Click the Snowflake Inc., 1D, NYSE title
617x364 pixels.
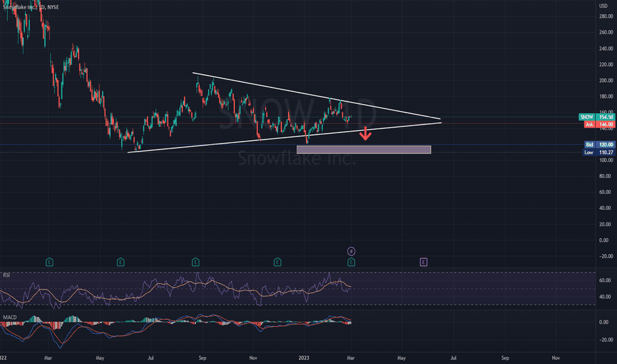[30, 7]
